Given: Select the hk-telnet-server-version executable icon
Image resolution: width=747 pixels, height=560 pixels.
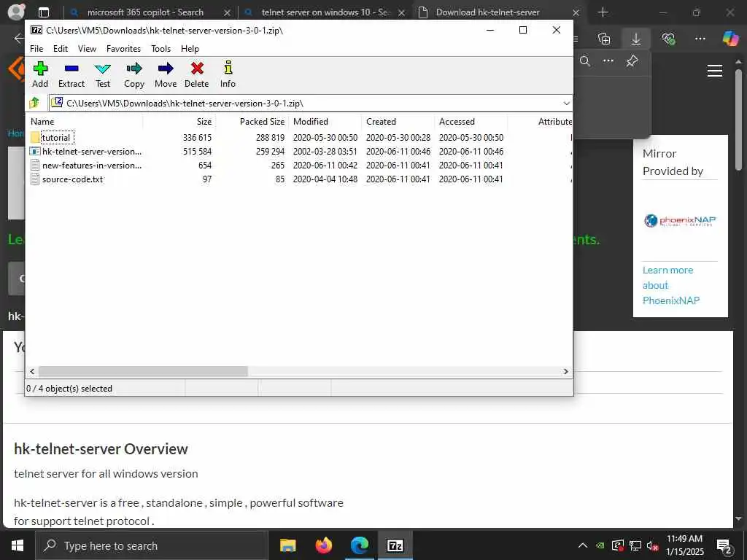Looking at the screenshot, I should (x=35, y=152).
